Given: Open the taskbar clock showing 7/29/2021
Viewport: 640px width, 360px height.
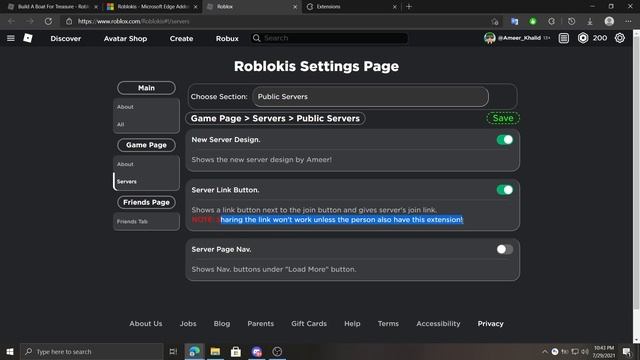Looking at the screenshot, I should tap(604, 351).
